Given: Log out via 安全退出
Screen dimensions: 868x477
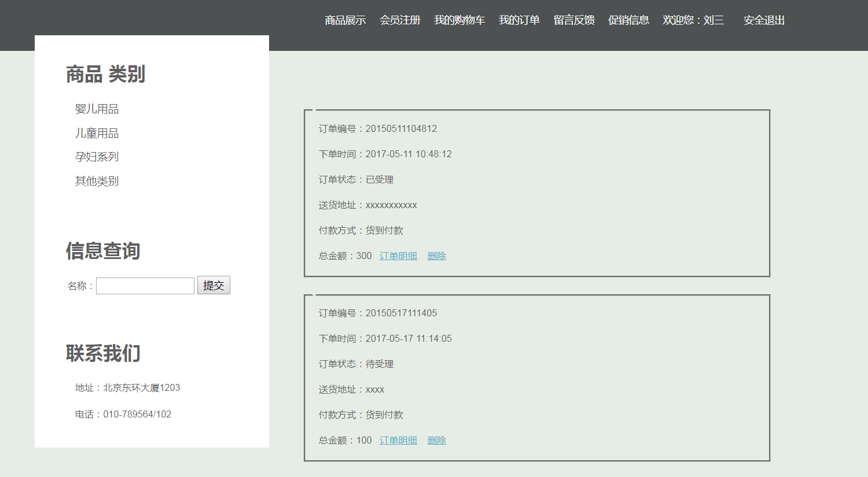Looking at the screenshot, I should pyautogui.click(x=764, y=20).
